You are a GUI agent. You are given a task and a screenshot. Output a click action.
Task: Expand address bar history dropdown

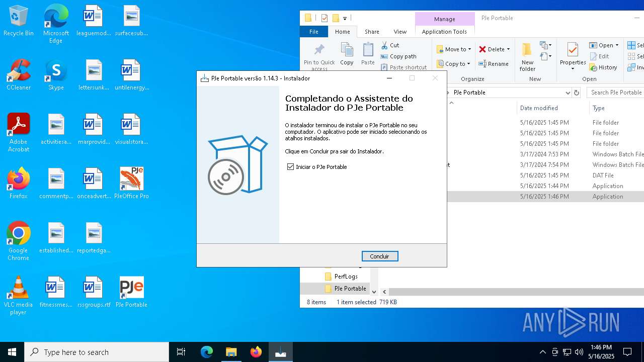tap(568, 93)
